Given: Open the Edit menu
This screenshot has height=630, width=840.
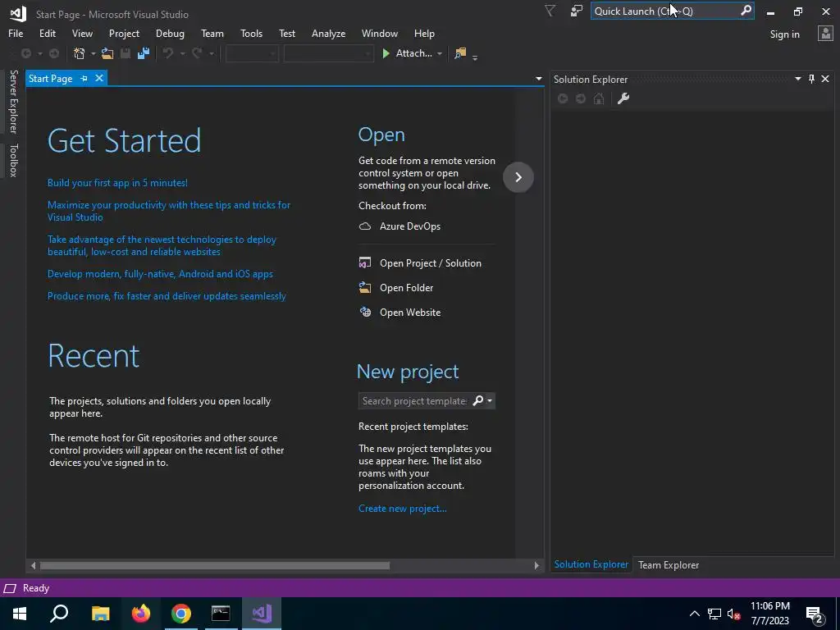Looking at the screenshot, I should click(47, 33).
